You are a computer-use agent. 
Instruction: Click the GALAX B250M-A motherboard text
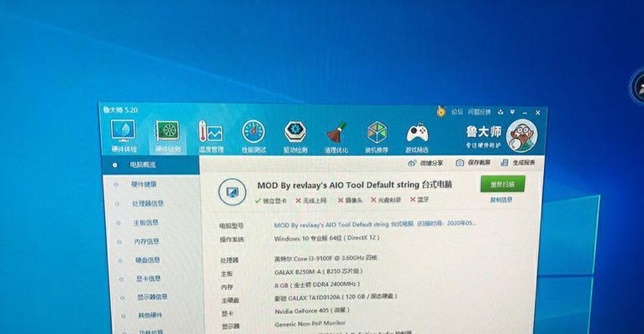tap(319, 271)
